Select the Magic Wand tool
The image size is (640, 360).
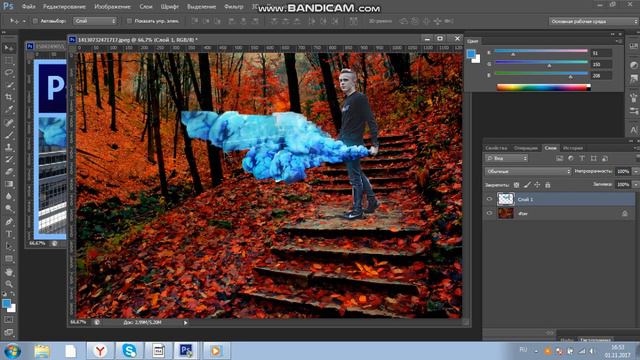9,85
